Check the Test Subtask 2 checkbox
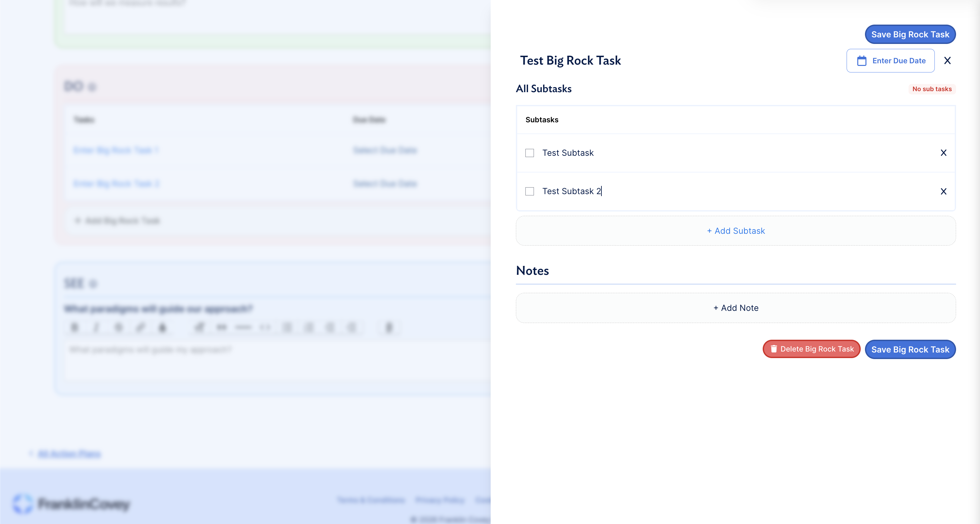The width and height of the screenshot is (980, 524). pyautogui.click(x=530, y=191)
